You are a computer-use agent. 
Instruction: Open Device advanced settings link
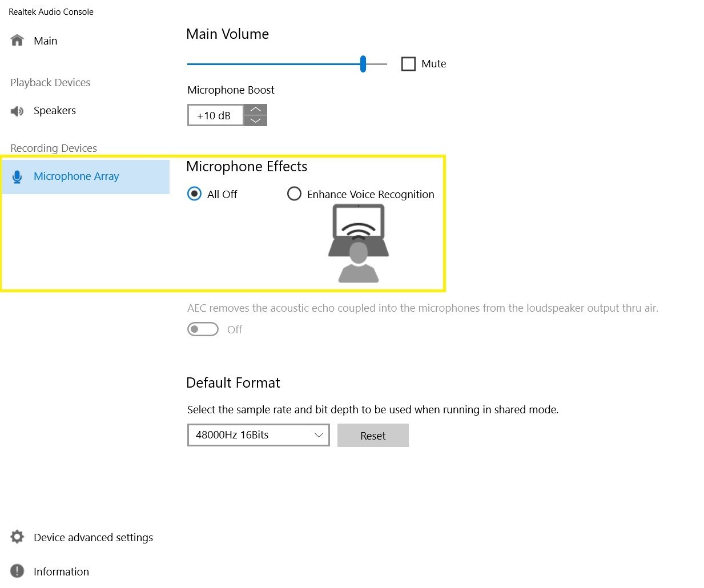tap(93, 538)
